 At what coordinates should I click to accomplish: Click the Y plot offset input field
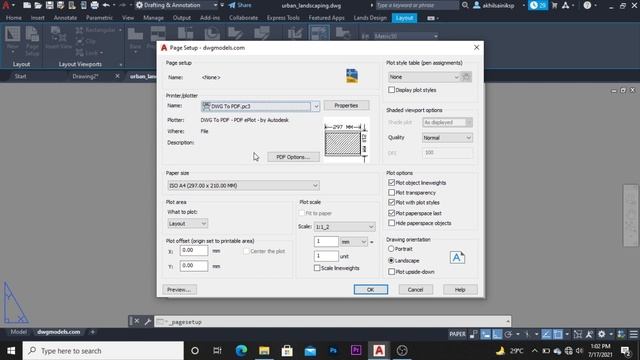194,266
